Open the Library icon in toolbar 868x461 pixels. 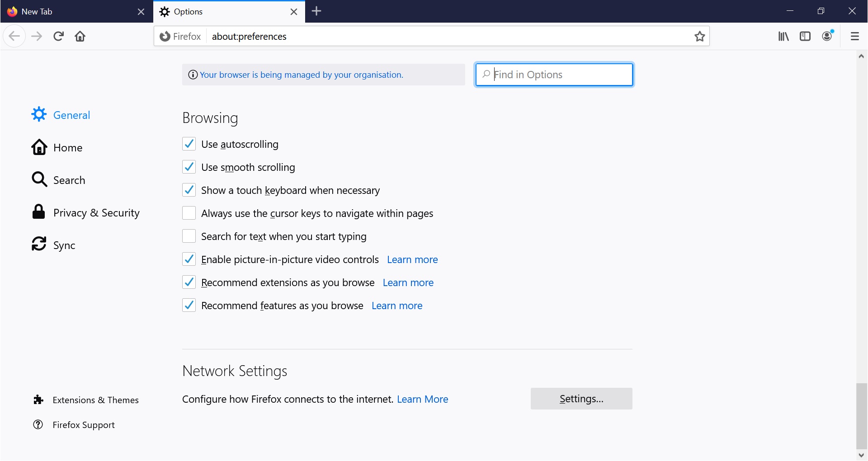pos(783,36)
